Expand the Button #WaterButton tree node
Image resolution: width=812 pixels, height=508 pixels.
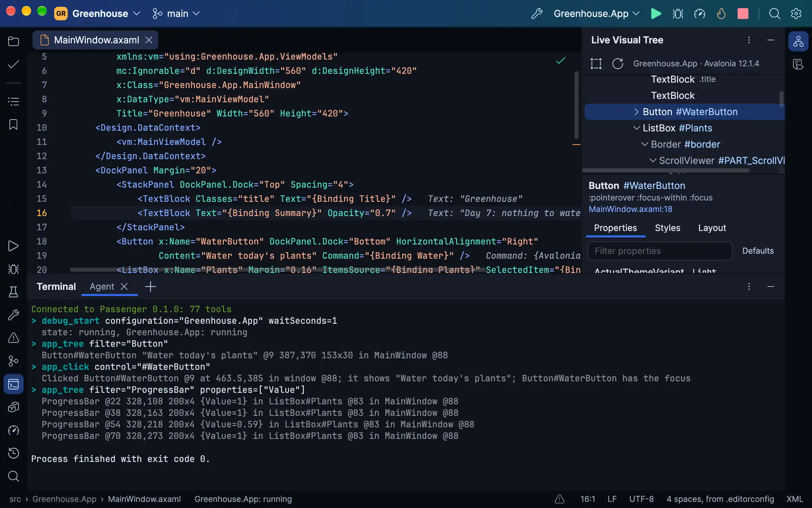(x=636, y=112)
